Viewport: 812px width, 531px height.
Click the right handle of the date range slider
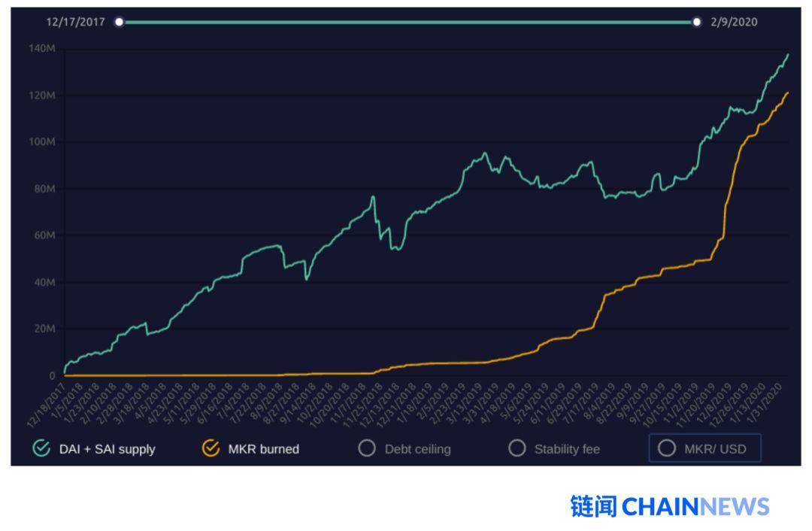[697, 22]
